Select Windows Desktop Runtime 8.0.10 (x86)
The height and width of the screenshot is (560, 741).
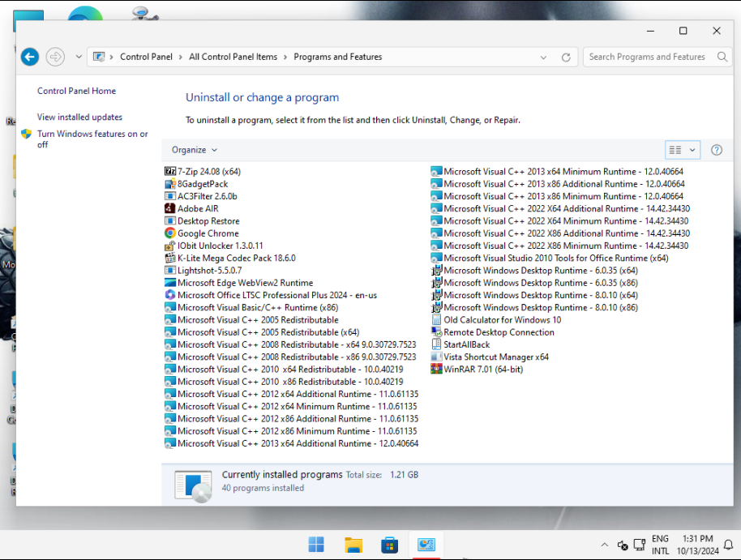pyautogui.click(x=534, y=308)
